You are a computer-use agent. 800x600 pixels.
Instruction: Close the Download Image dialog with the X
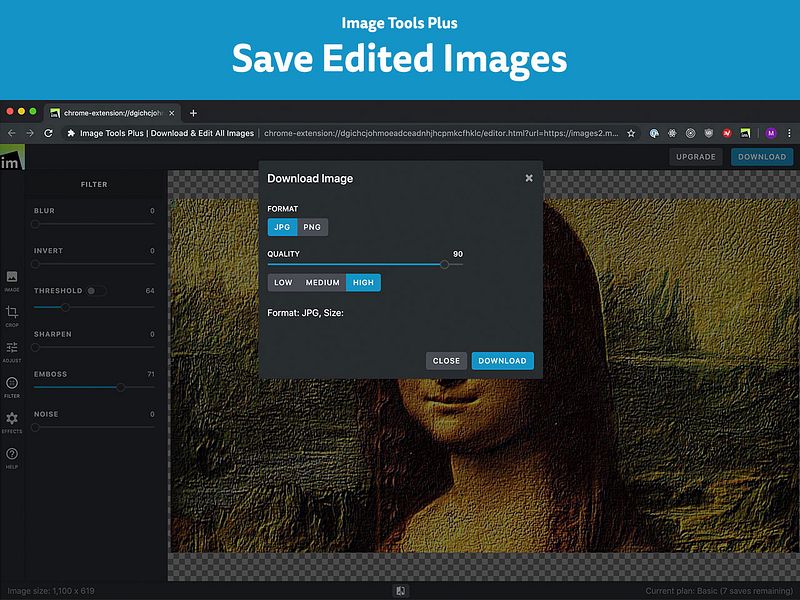click(529, 178)
